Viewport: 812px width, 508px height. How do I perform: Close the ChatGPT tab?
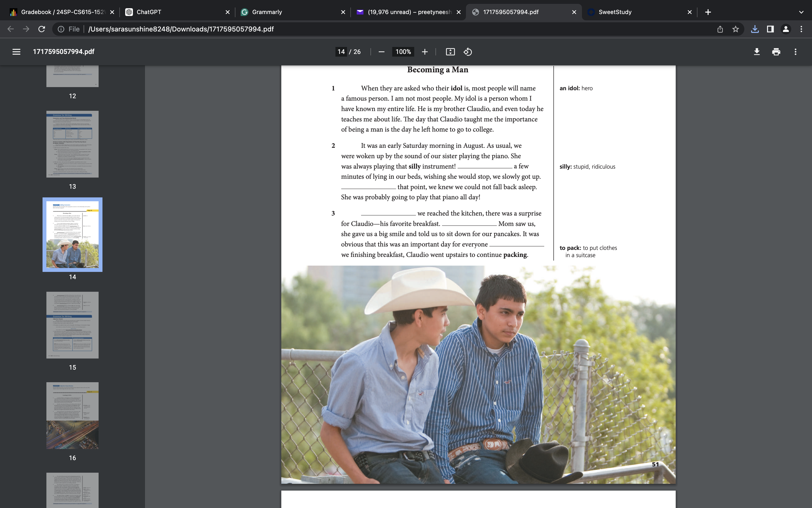tap(227, 12)
